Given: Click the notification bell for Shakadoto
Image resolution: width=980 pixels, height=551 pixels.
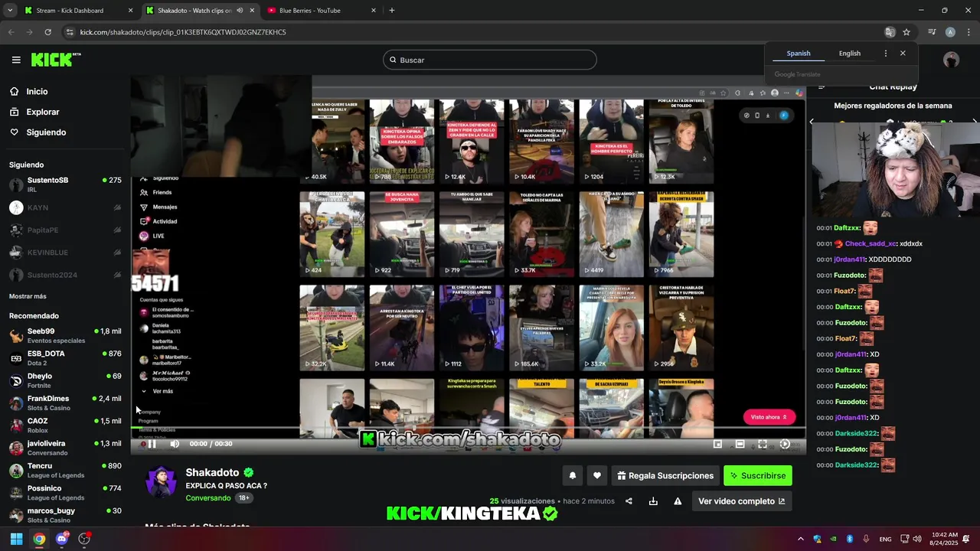Looking at the screenshot, I should coord(572,475).
